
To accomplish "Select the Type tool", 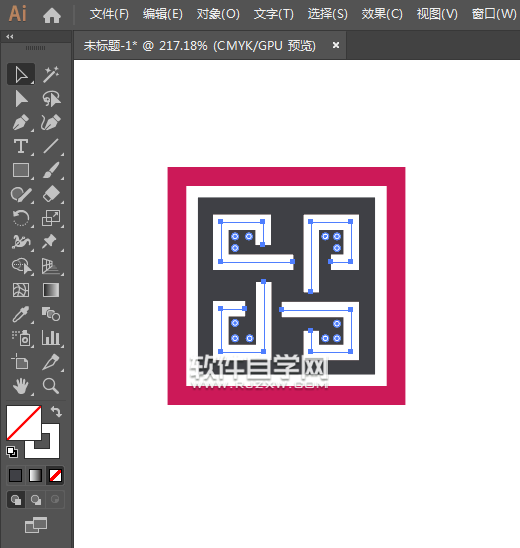I will (x=21, y=146).
